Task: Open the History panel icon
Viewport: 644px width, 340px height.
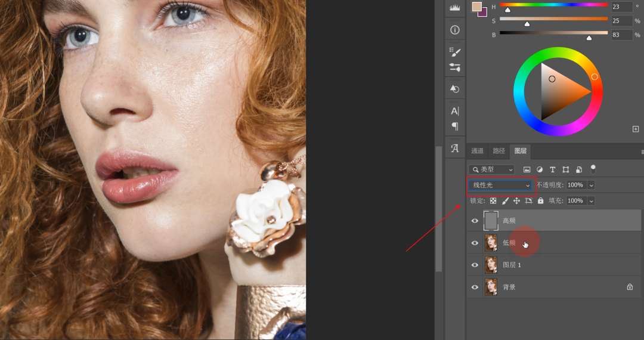Action: [454, 89]
